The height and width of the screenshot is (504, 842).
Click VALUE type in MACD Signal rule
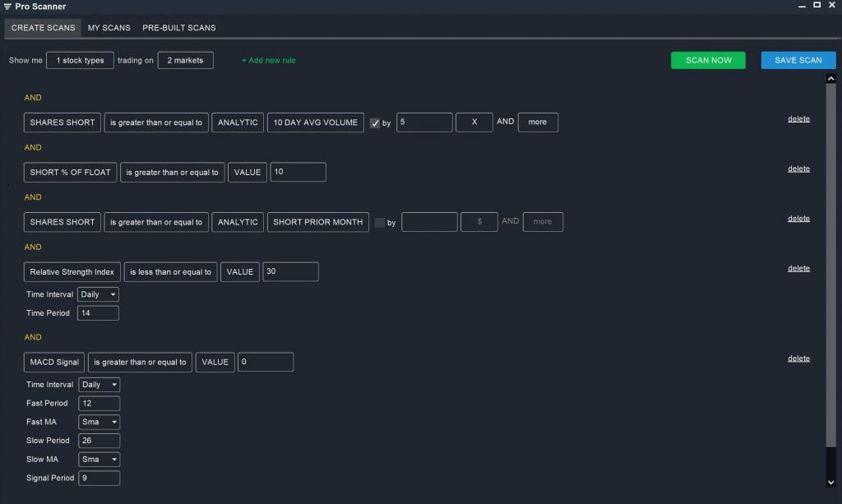tap(215, 362)
